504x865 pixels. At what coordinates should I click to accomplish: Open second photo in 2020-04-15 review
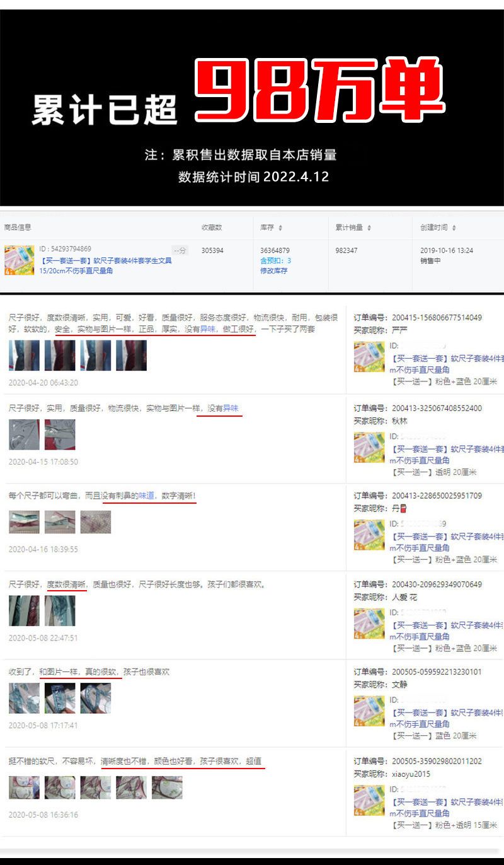(60, 434)
